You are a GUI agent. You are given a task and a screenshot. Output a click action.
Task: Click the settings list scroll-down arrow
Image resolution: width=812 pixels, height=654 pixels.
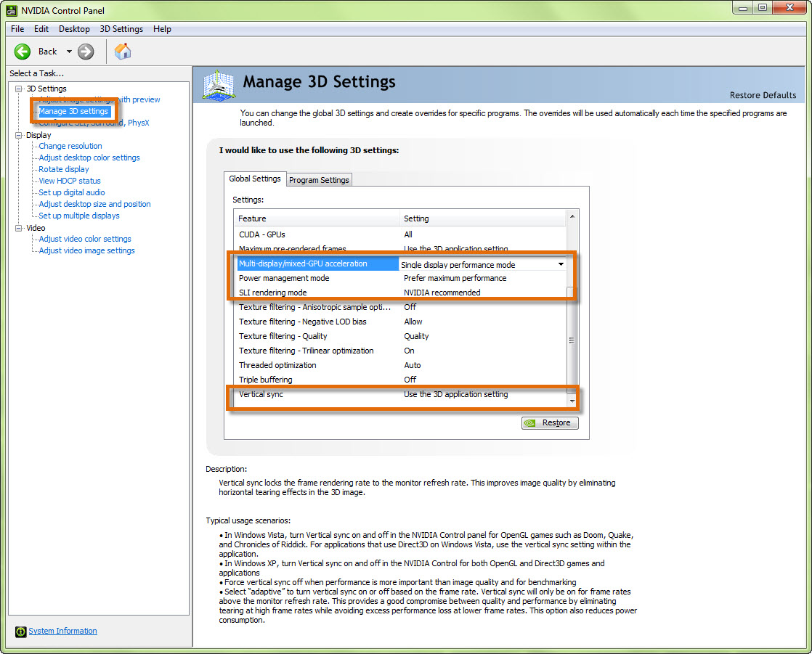point(572,401)
